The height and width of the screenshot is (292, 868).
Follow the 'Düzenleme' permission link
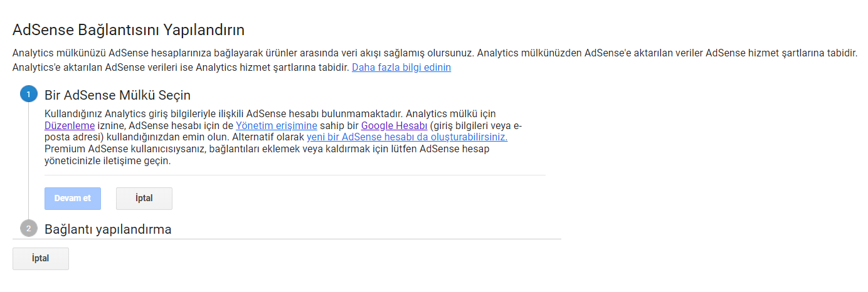[70, 125]
